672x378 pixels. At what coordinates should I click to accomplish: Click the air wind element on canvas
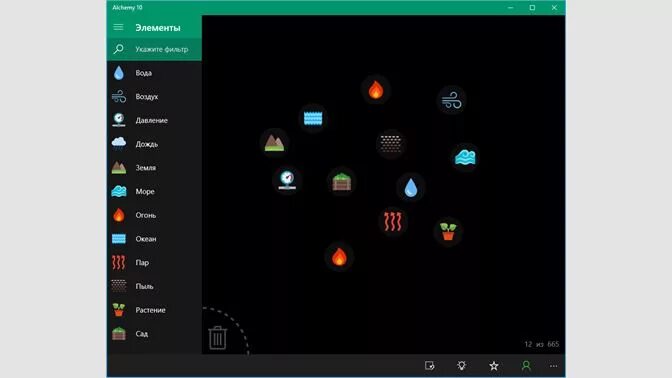point(452,100)
